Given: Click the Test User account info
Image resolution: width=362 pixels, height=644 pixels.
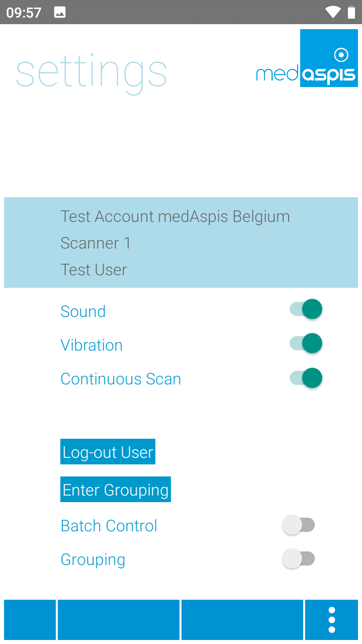Looking at the screenshot, I should [94, 270].
